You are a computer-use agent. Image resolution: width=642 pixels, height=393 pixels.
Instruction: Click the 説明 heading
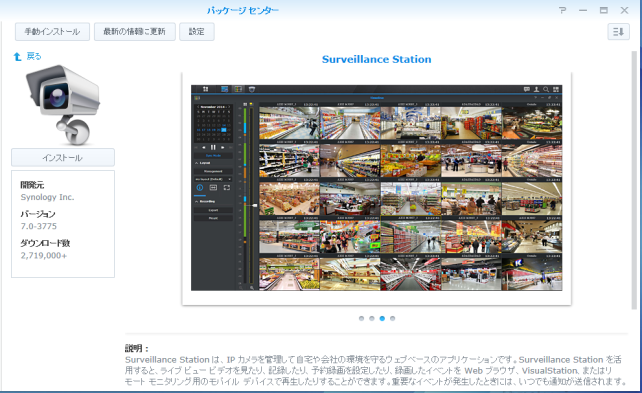(137, 348)
